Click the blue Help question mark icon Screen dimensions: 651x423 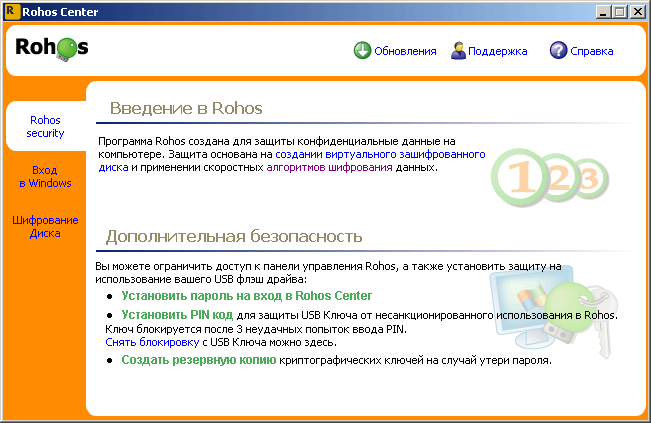pos(558,51)
